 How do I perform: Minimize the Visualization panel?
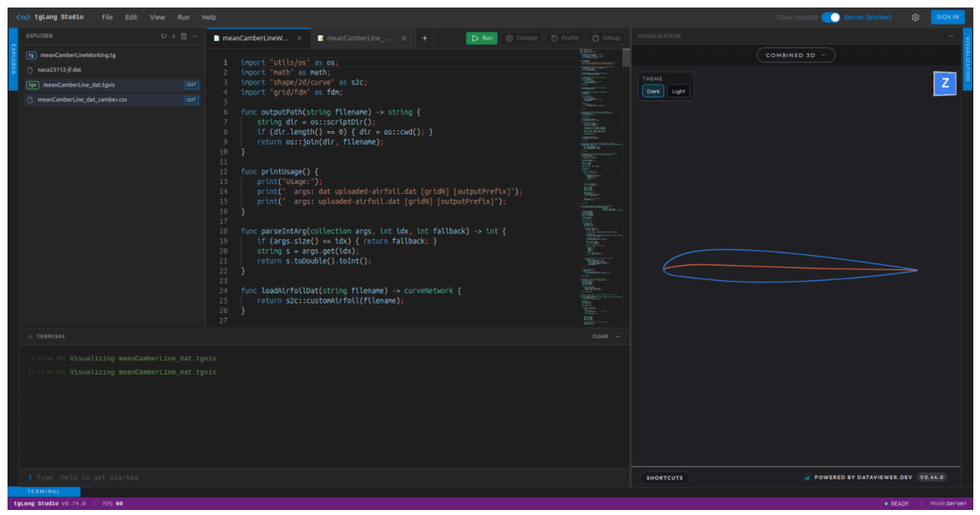click(951, 36)
